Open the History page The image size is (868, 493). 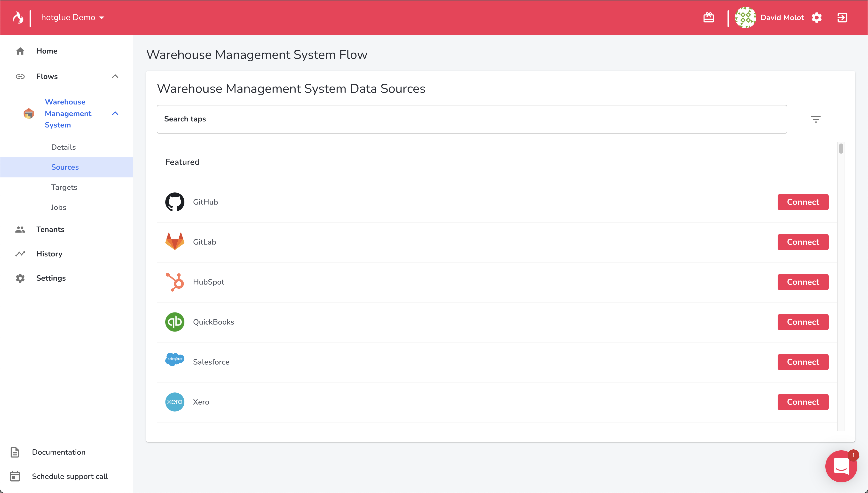tap(49, 254)
